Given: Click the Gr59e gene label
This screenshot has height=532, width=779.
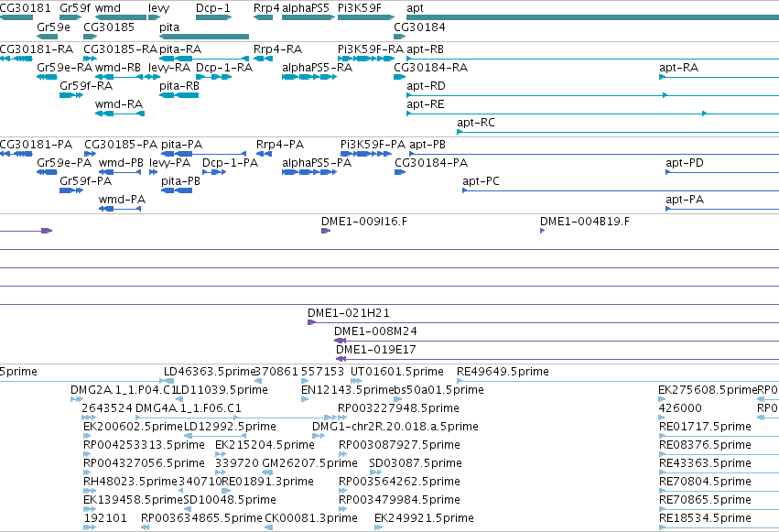Looking at the screenshot, I should coord(53,27).
